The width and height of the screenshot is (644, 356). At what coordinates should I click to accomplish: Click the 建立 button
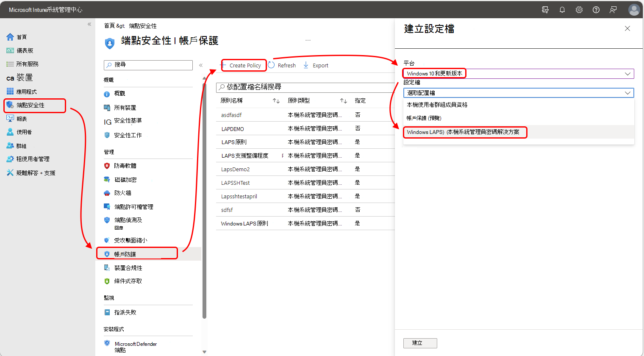420,343
